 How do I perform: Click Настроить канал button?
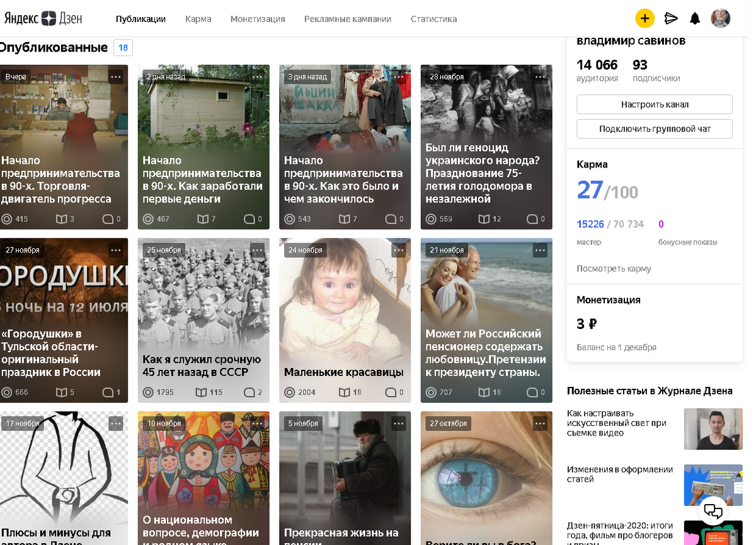click(x=655, y=105)
